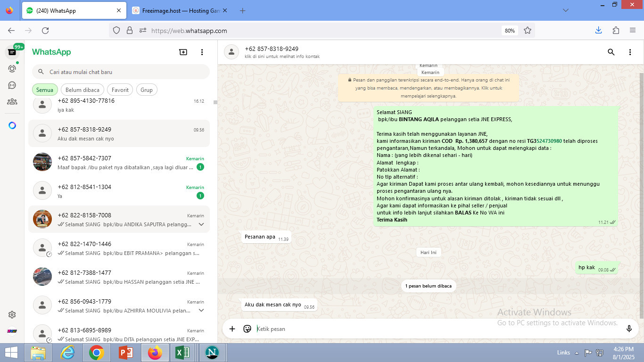Click the site permissions icon in address bar

143,31
